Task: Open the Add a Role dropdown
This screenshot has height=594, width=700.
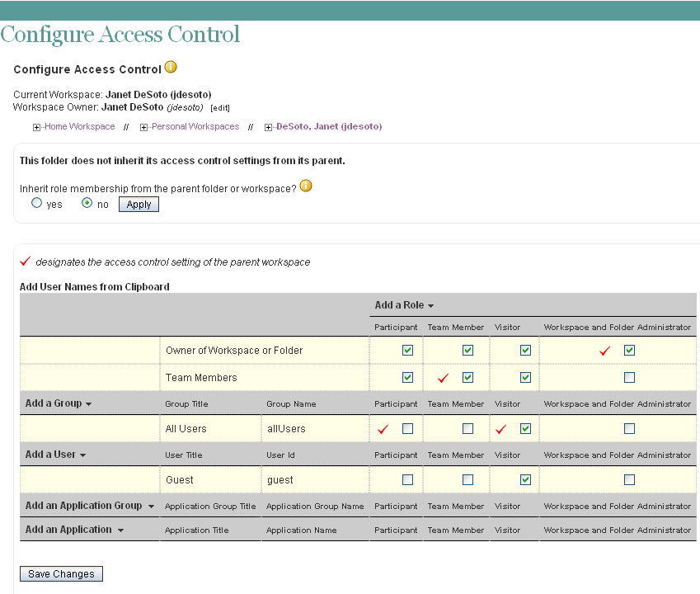Action: [x=402, y=304]
